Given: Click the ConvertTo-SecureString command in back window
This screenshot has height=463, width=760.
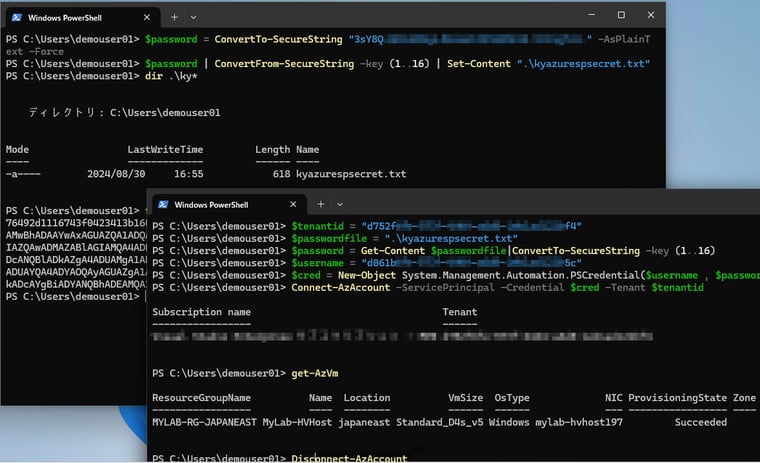Looking at the screenshot, I should click(278, 39).
